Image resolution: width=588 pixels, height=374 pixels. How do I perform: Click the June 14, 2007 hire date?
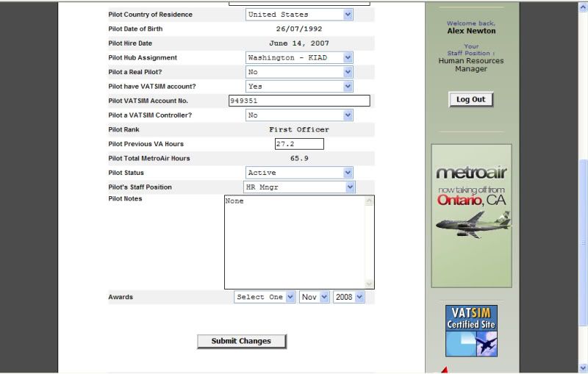[299, 43]
